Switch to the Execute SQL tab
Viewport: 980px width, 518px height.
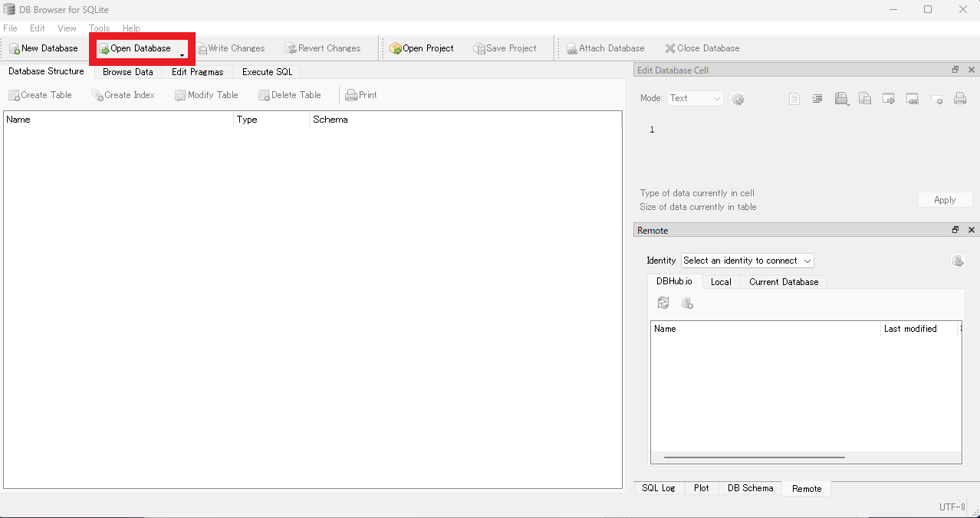tap(267, 72)
